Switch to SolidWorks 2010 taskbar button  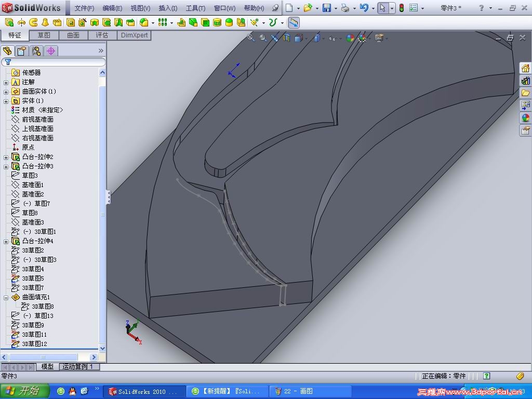tap(144, 392)
